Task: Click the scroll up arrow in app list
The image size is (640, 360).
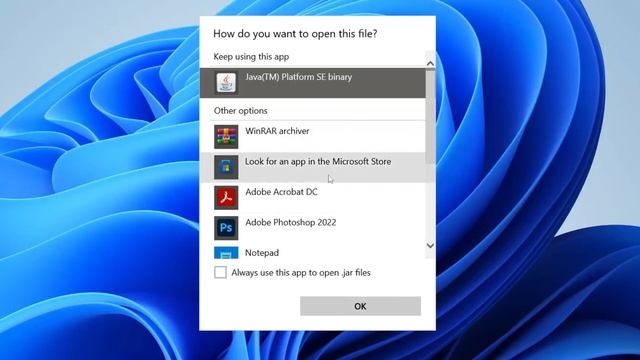Action: (430, 63)
